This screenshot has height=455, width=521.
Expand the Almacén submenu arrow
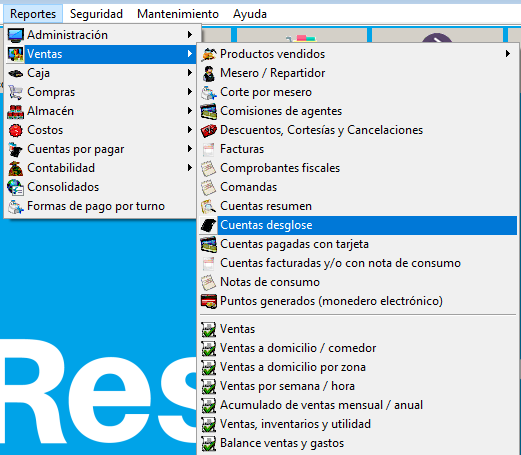[190, 111]
